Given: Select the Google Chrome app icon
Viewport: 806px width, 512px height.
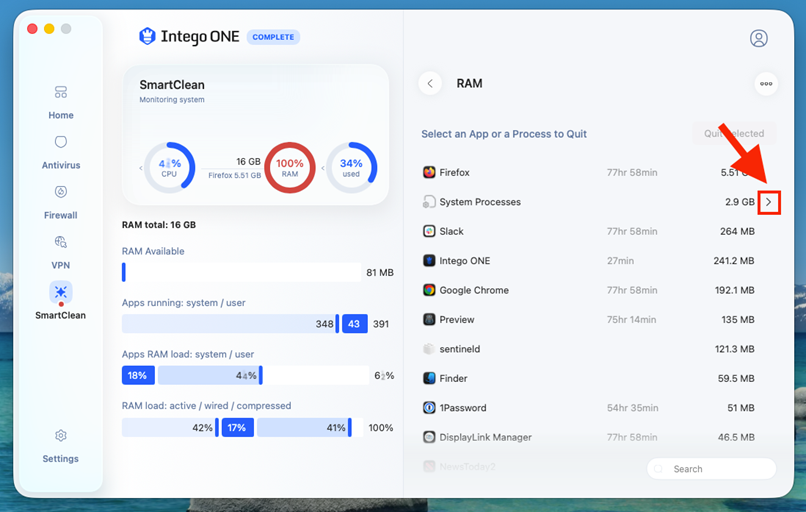Looking at the screenshot, I should [429, 290].
